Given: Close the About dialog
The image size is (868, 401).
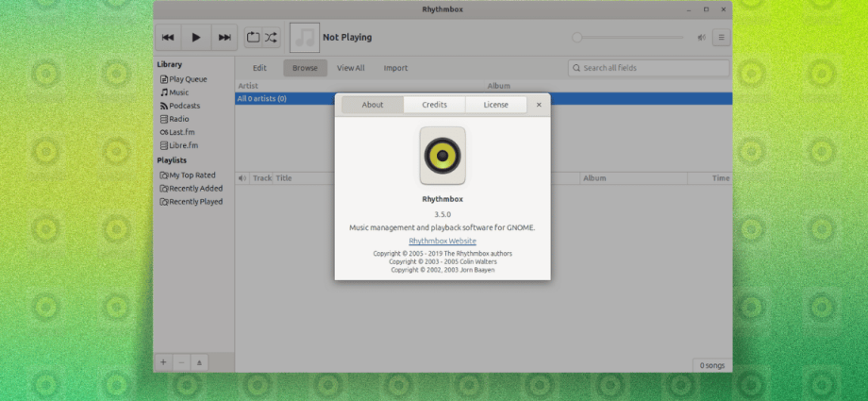Looking at the screenshot, I should click(x=539, y=105).
